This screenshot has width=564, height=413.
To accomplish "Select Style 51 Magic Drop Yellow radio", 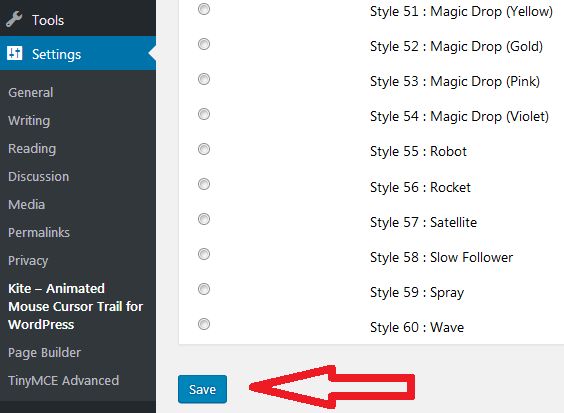I will pyautogui.click(x=204, y=9).
